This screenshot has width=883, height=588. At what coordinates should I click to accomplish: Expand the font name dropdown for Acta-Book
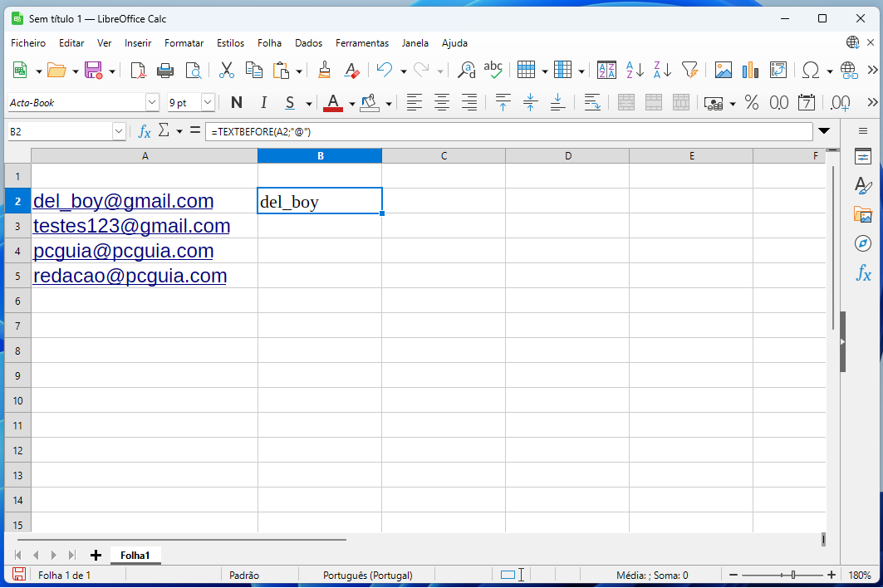152,103
